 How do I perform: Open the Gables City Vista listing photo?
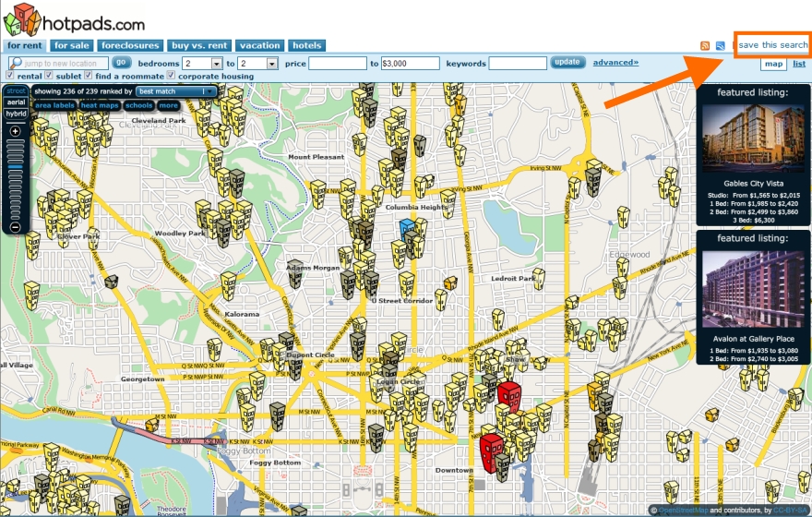[x=754, y=138]
